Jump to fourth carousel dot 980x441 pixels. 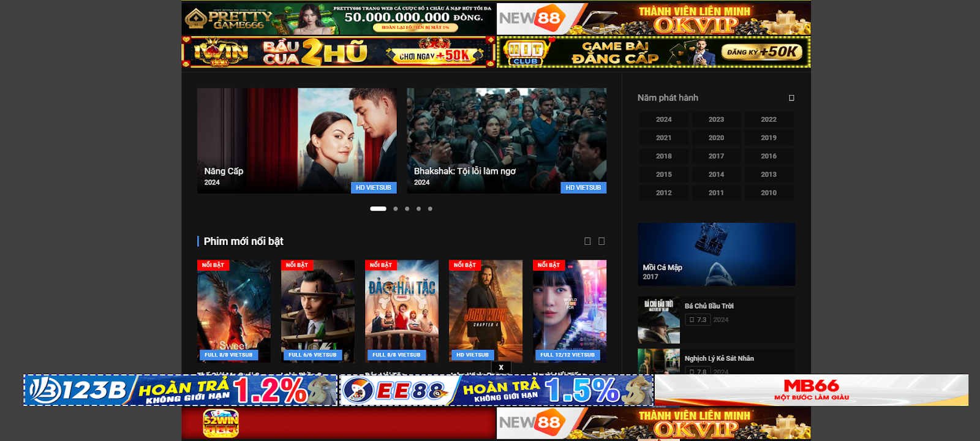(419, 209)
